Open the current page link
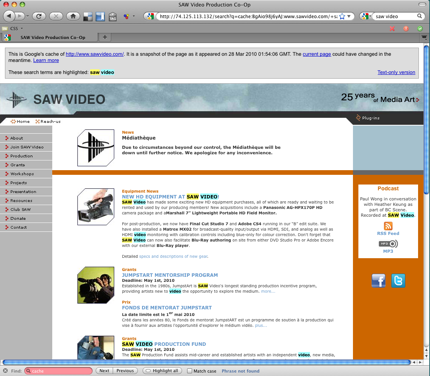The height and width of the screenshot is (377, 431). [x=317, y=54]
